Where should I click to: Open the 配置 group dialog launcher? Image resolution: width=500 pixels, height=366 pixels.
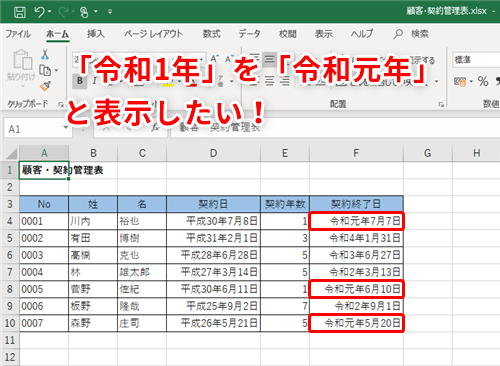(x=441, y=105)
